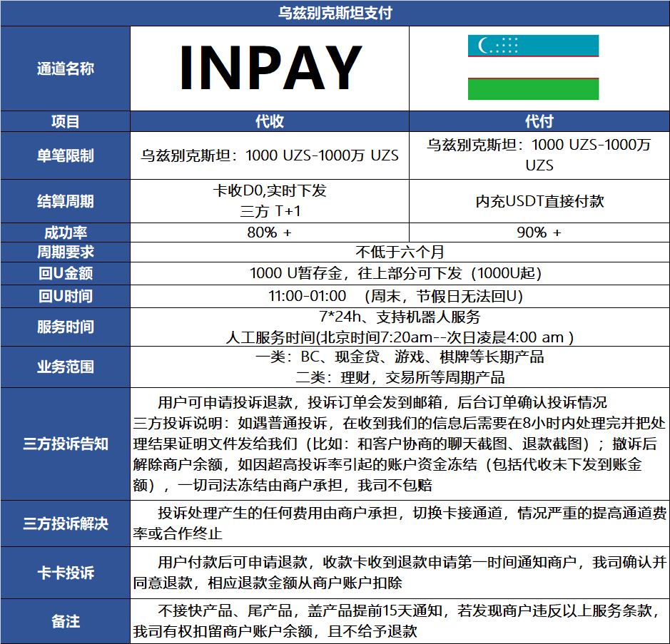Select the 乌兹别克斯坦支付 title bar
The height and width of the screenshot is (644, 670).
[x=335, y=13]
